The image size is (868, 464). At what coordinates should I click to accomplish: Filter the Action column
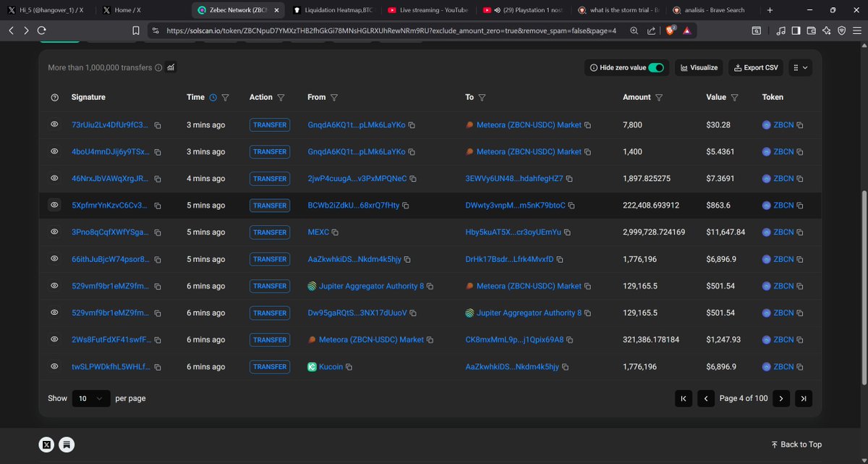(281, 98)
